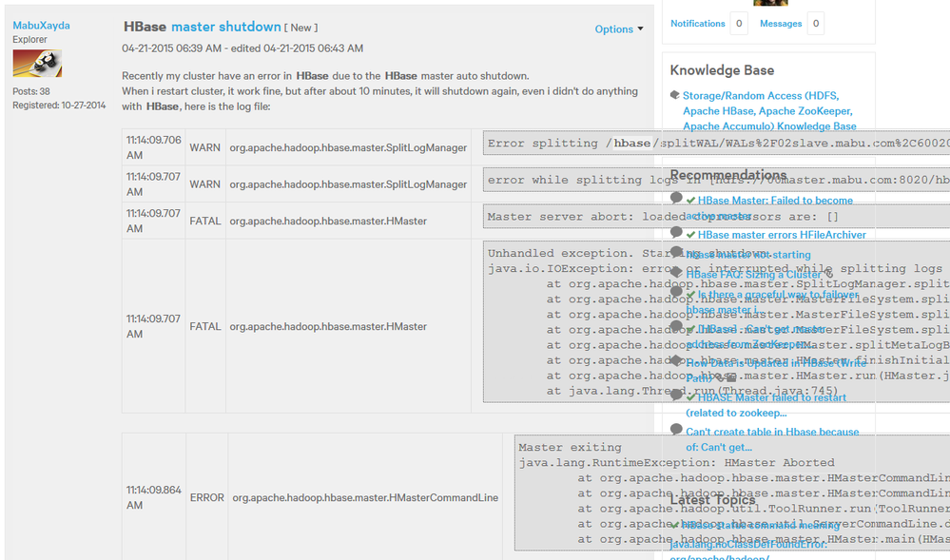Click the label icon beside Storage/Random Access
Screen dimensions: 950x560
(675, 95)
